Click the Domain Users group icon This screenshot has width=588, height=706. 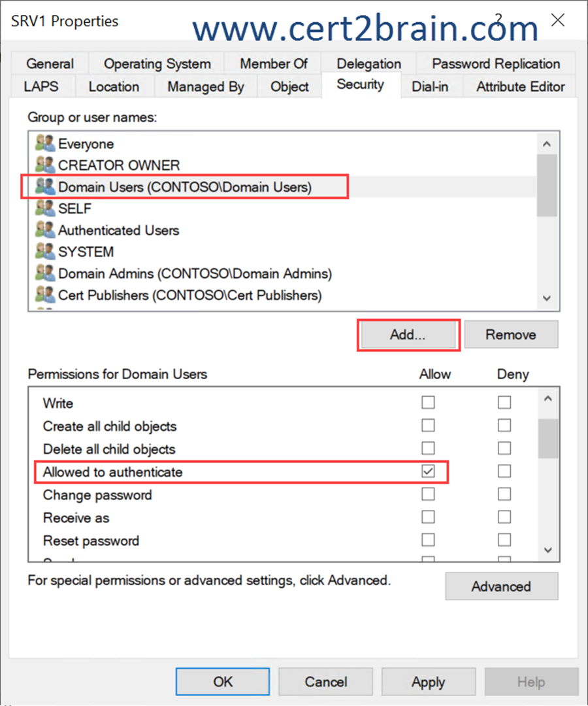point(45,187)
